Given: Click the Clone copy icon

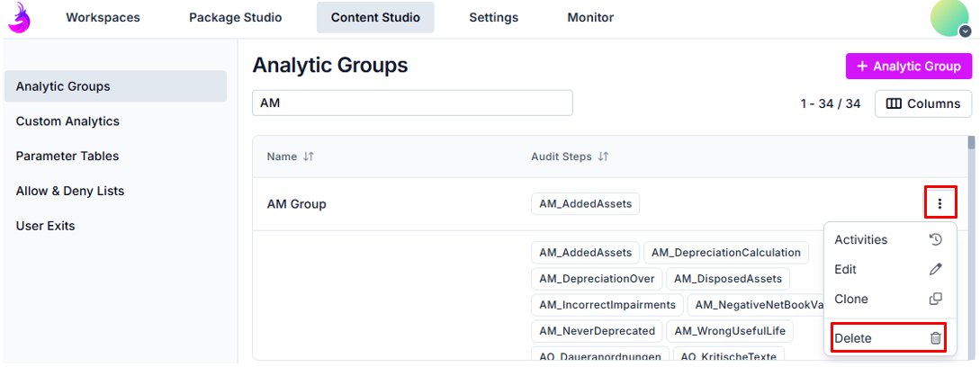Looking at the screenshot, I should click(935, 299).
